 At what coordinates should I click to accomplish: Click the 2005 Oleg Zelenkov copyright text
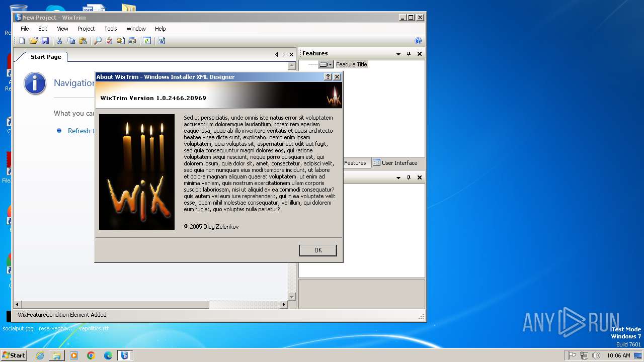[x=211, y=227]
